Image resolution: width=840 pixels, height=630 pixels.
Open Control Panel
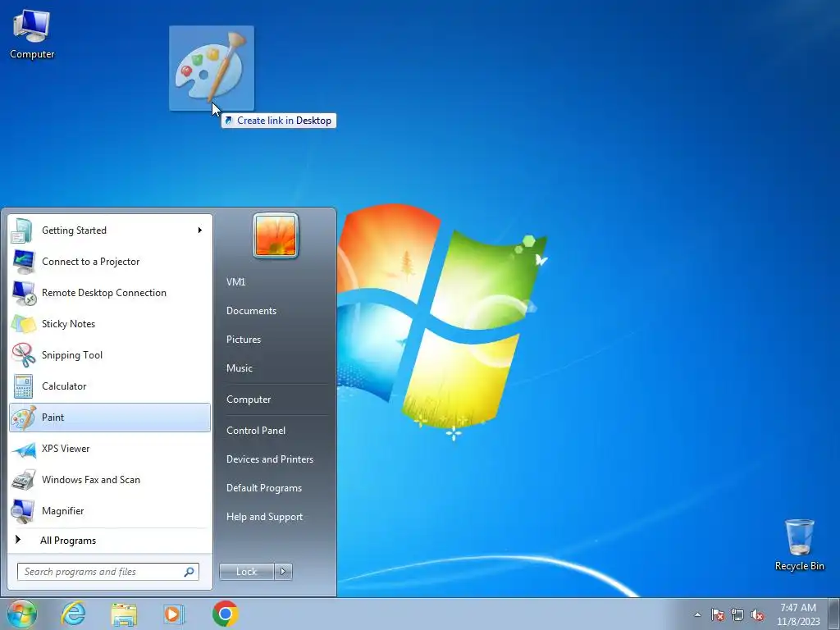pos(256,431)
